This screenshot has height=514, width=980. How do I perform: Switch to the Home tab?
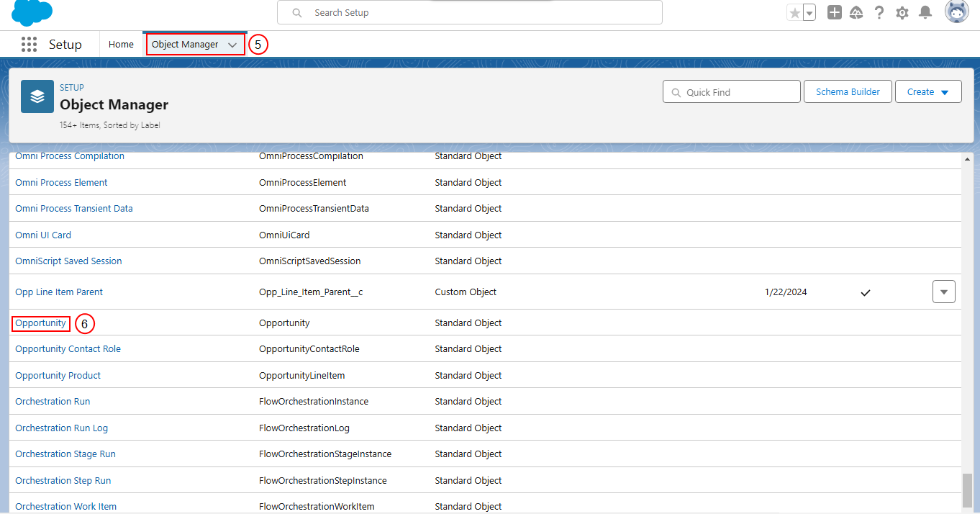[121, 45]
